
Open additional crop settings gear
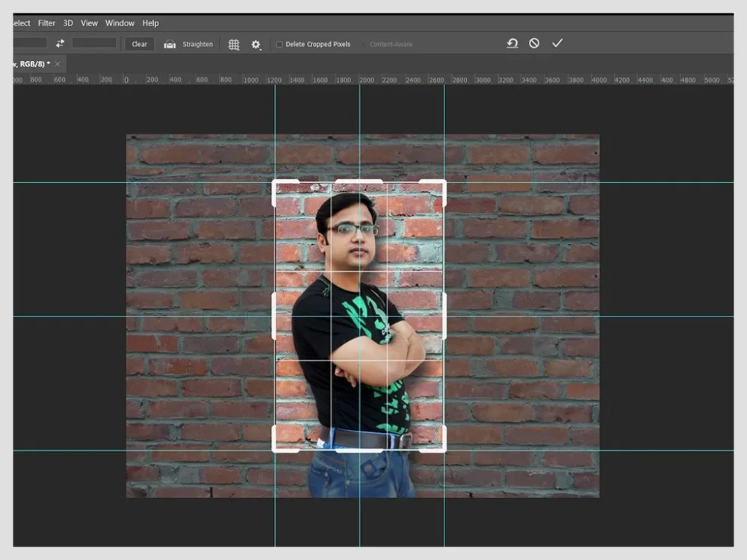coord(255,44)
